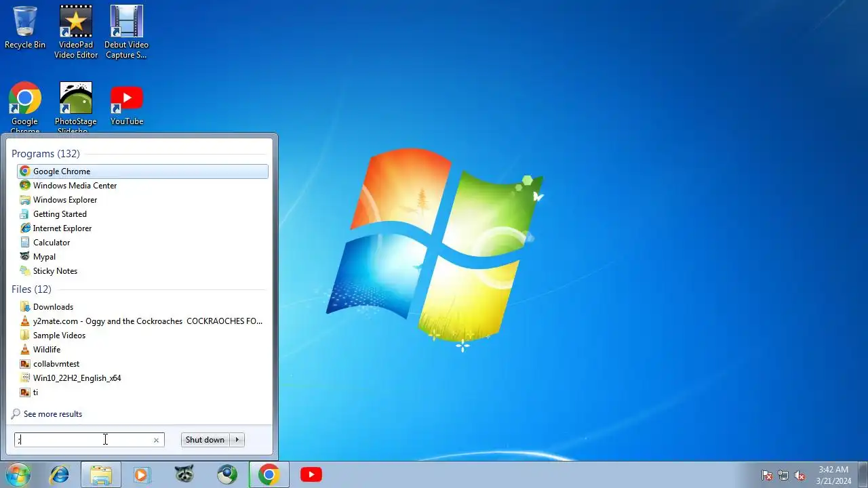Open the YouTube desktop shortcut
The image size is (868, 488).
point(127,105)
